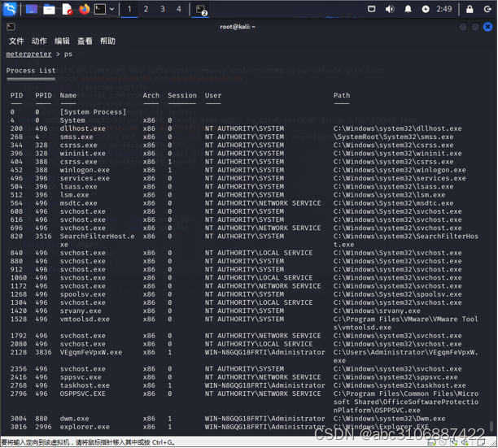Close the root@kali terminal window
This screenshot has height=448, width=498.
pyautogui.click(x=488, y=27)
